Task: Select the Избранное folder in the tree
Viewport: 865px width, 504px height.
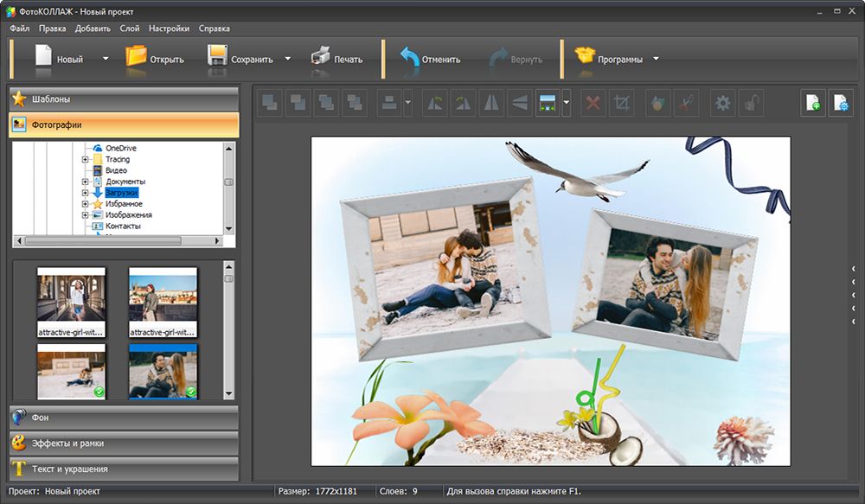Action: coord(124,204)
